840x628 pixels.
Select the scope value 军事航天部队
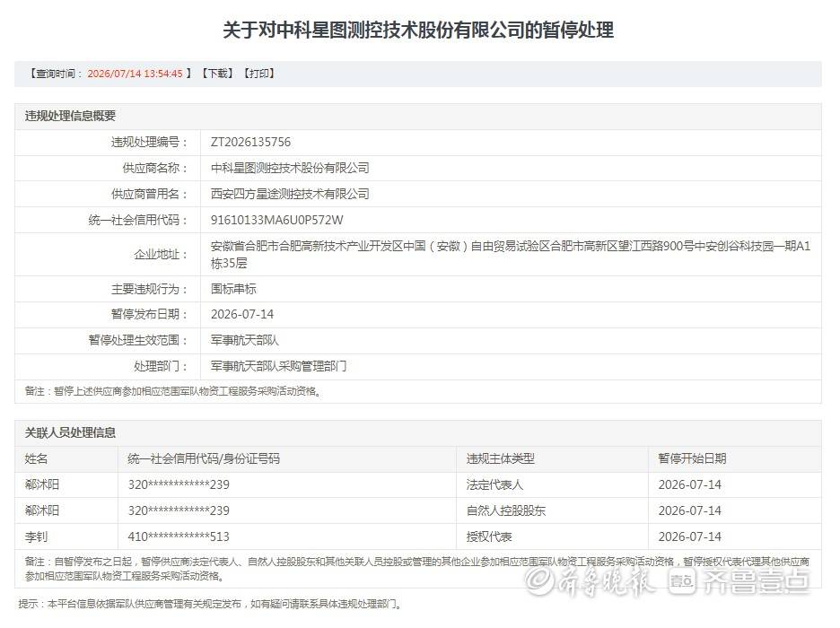click(x=245, y=340)
